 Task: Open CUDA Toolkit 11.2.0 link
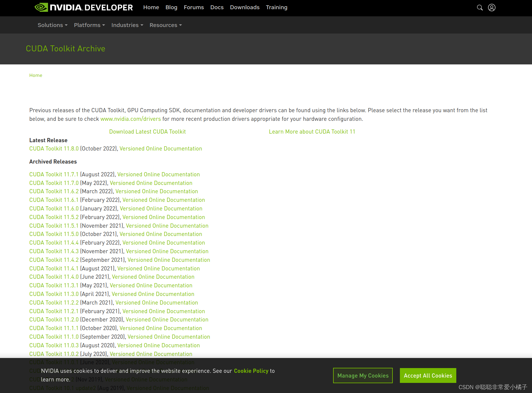click(54, 319)
